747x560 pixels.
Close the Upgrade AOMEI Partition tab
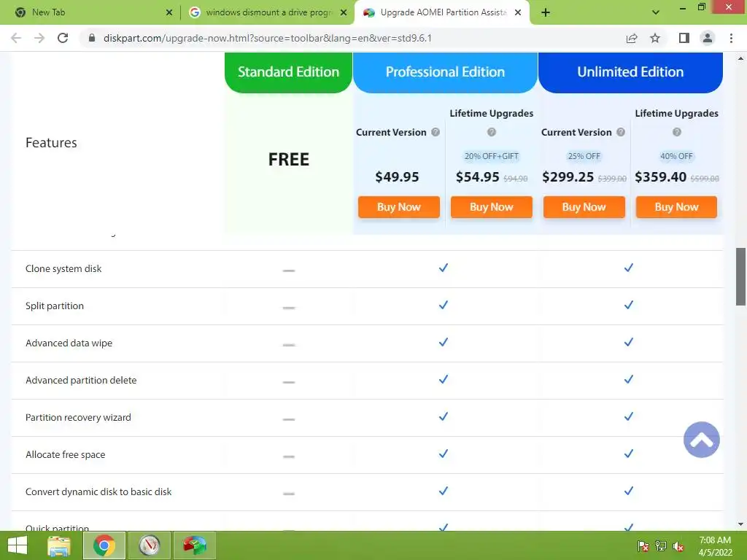pos(518,12)
